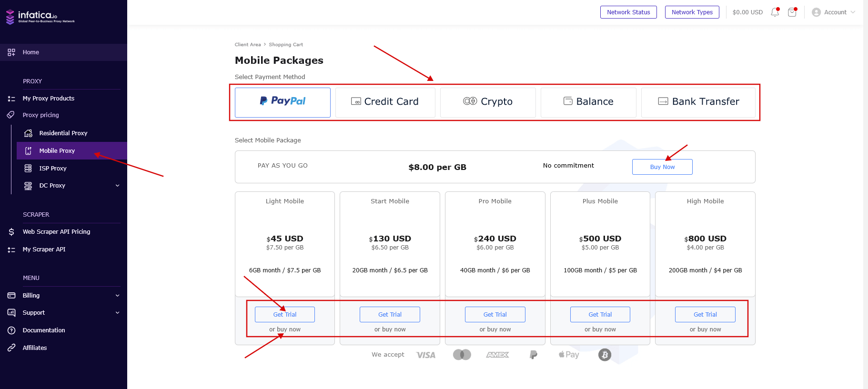The height and width of the screenshot is (389, 868).
Task: Click 'or buy now' under Light Mobile
Action: (285, 329)
